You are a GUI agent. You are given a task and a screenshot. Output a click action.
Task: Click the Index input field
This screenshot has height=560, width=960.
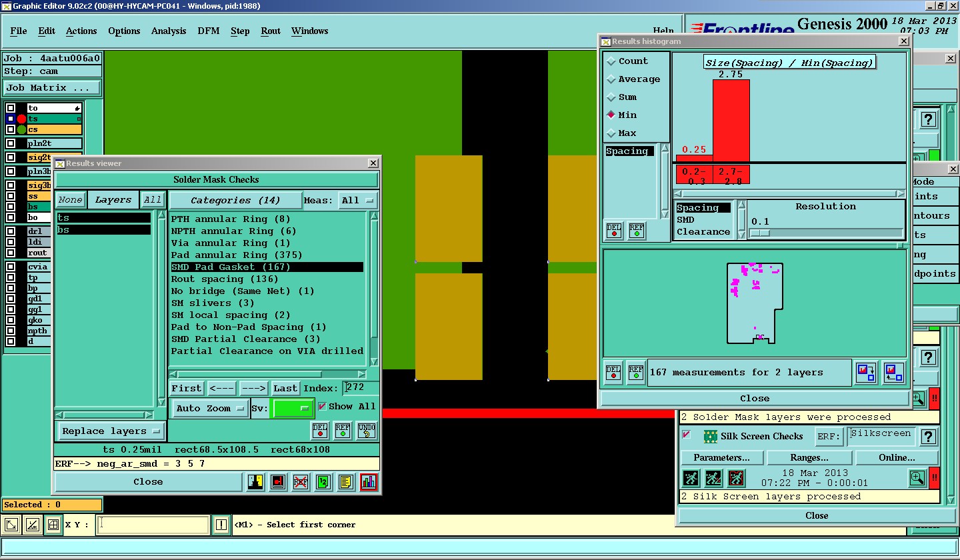pos(361,389)
